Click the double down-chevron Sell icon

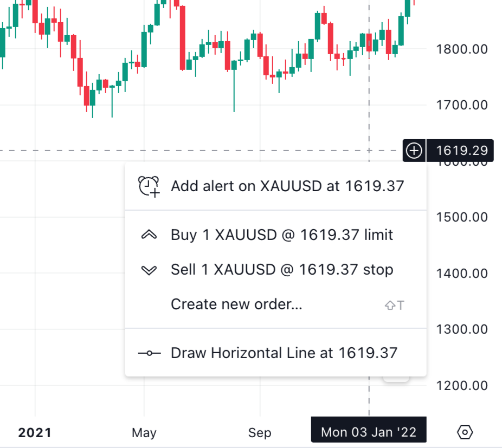click(149, 270)
